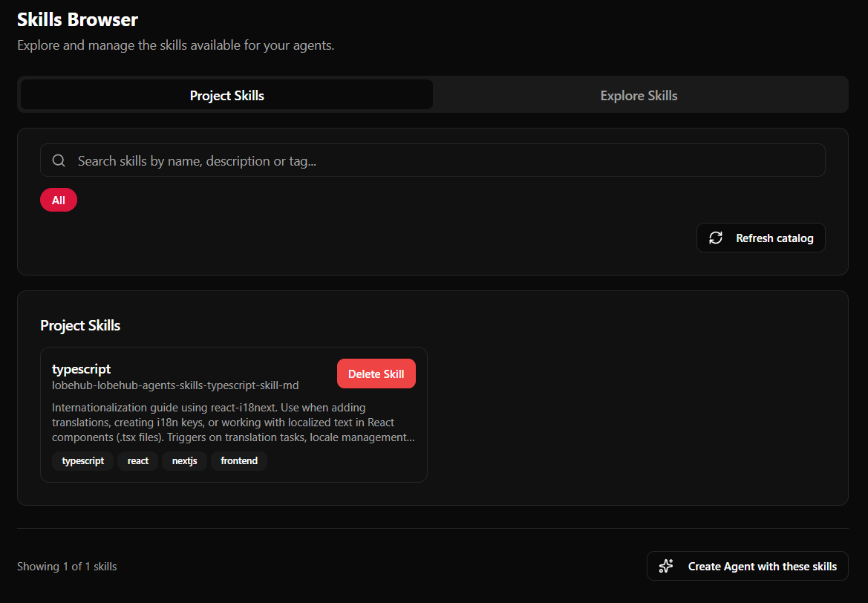The width and height of the screenshot is (868, 603).
Task: Select the typescript tag chip
Action: coord(83,461)
